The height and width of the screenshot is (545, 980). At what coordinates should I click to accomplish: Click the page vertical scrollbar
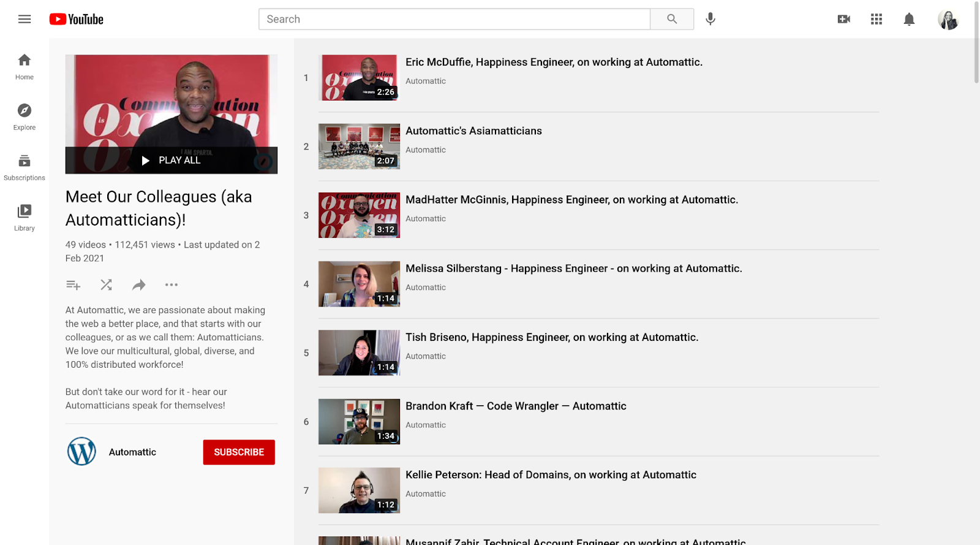click(x=976, y=43)
